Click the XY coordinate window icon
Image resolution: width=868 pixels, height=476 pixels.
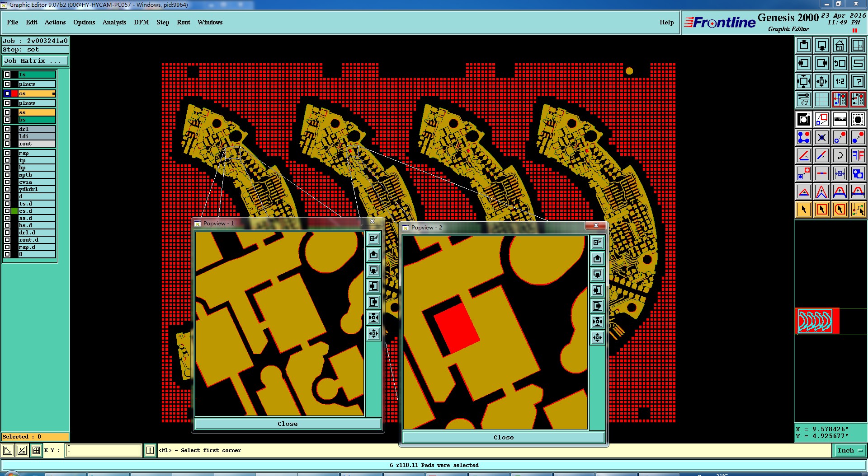[x=858, y=45]
